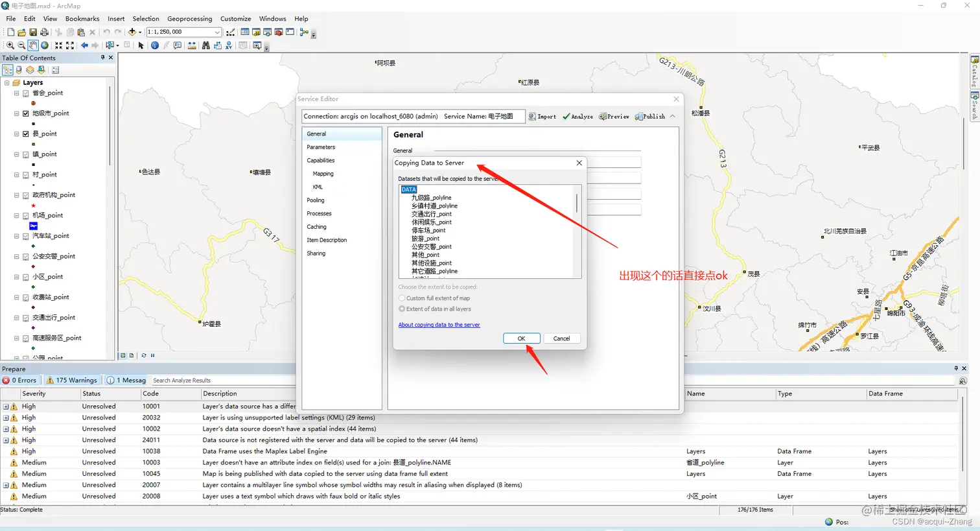This screenshot has width=980, height=531.
Task: Toggle the 村_point layer checkbox
Action: tap(26, 175)
